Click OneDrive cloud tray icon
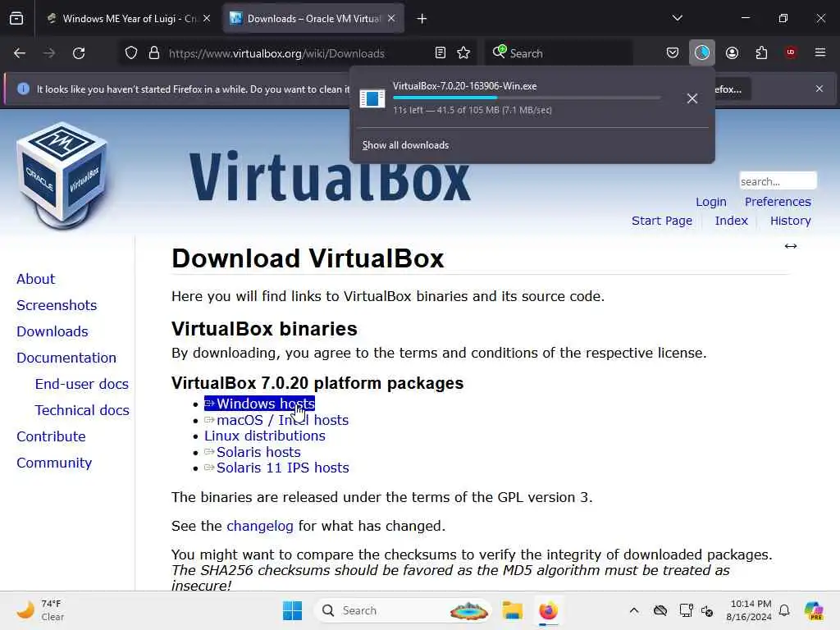840x630 pixels. (x=660, y=610)
